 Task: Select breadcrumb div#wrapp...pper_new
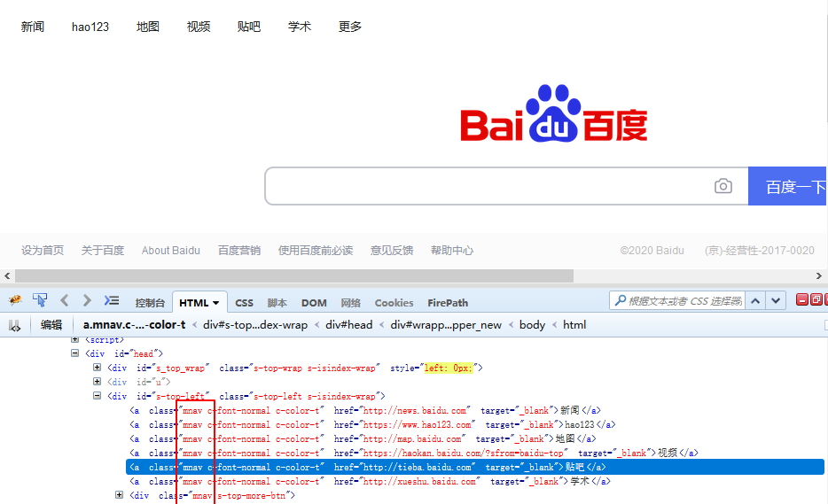(x=446, y=325)
